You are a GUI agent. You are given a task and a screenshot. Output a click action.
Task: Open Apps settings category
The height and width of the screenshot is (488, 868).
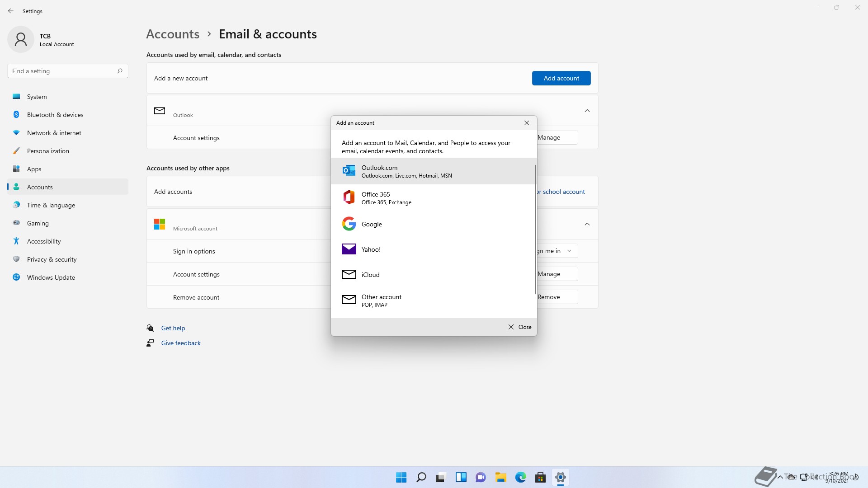68,169
